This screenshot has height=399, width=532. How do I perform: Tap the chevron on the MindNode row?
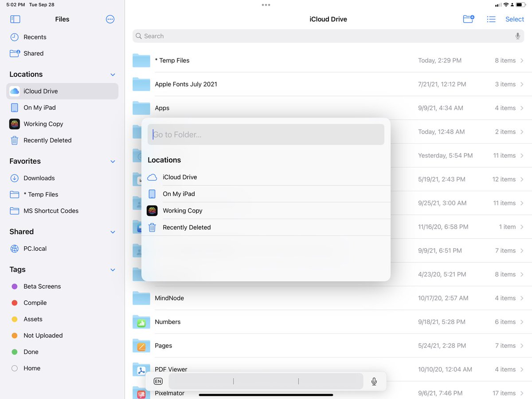point(522,298)
